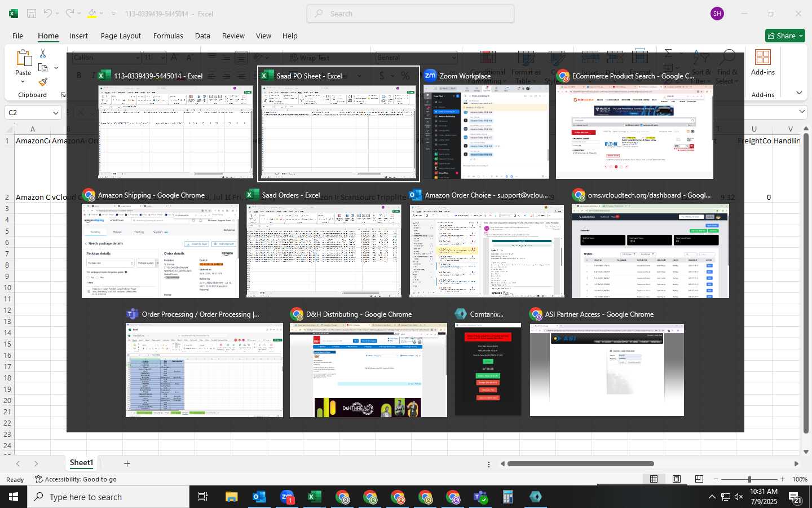Image resolution: width=812 pixels, height=508 pixels.
Task: Open Microsoft Teams from taskbar
Action: click(x=480, y=497)
